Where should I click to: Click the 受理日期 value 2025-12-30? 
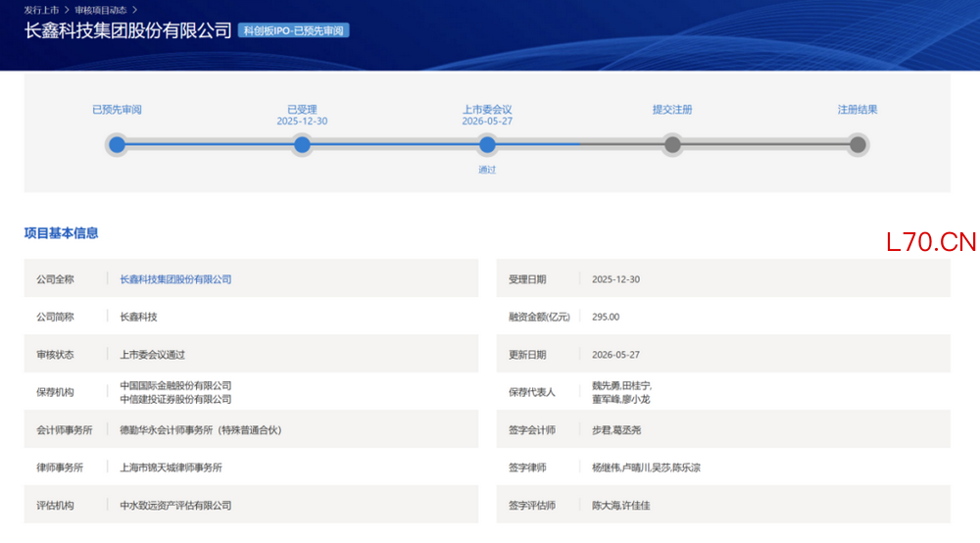click(x=615, y=279)
